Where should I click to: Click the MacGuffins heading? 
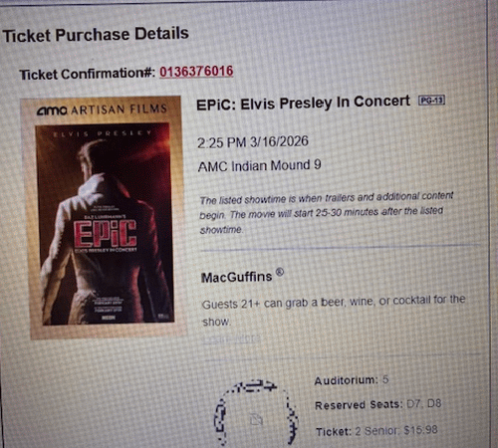tap(237, 277)
